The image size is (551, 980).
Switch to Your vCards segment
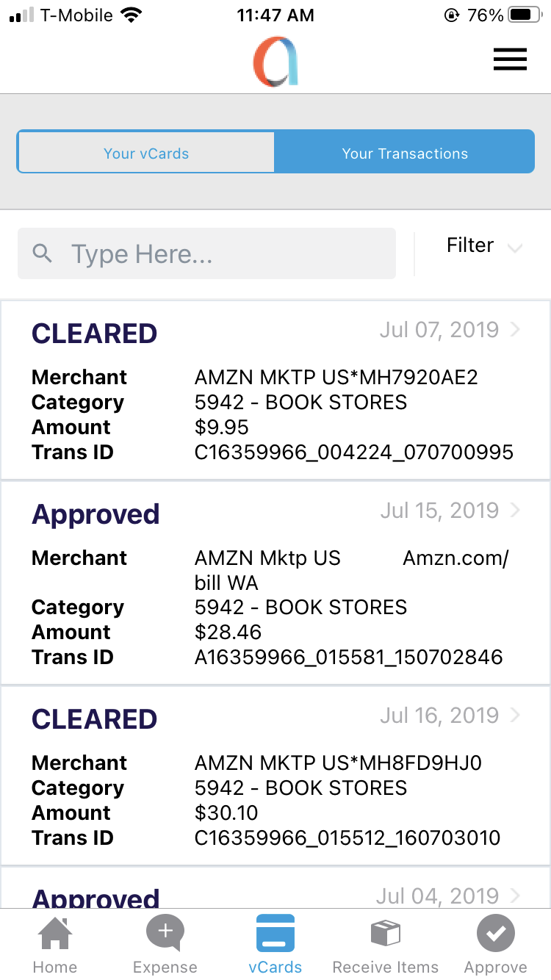[x=146, y=153]
